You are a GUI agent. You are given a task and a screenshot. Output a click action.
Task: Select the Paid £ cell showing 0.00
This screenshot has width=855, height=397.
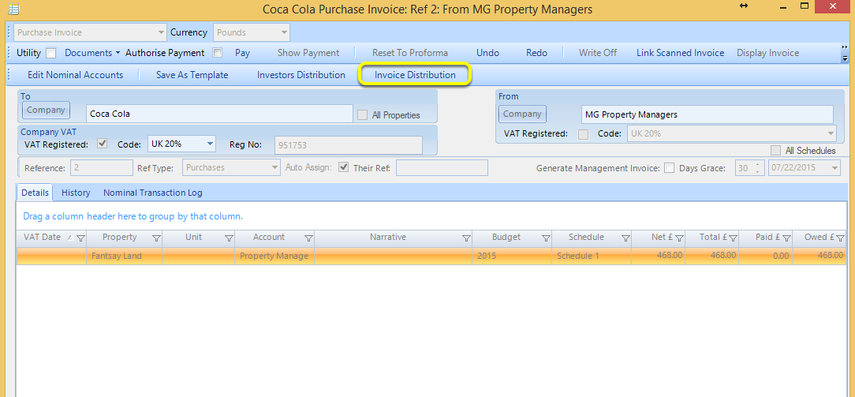tap(766, 256)
